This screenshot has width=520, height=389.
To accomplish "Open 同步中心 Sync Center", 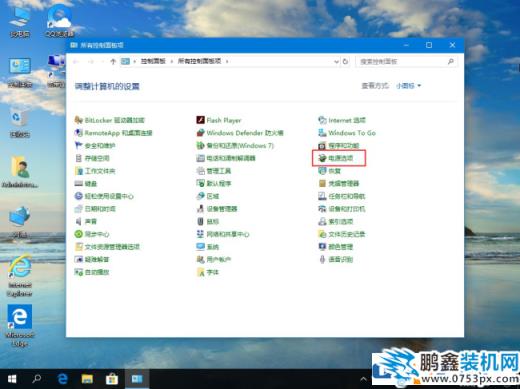I will point(92,234).
